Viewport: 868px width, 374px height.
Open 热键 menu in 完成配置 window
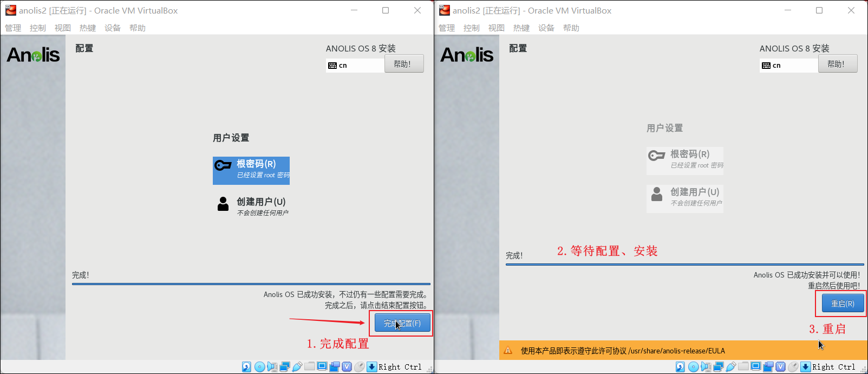coord(88,28)
